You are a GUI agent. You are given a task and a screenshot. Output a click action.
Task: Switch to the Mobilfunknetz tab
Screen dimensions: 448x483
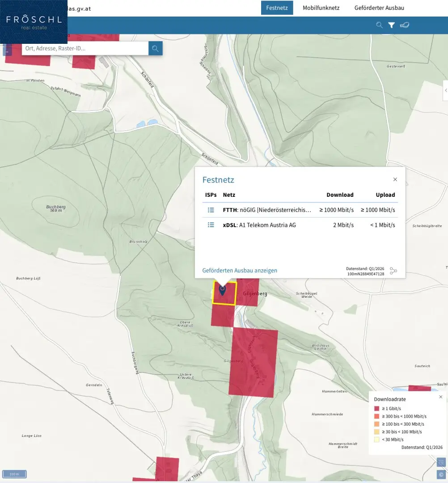click(321, 8)
